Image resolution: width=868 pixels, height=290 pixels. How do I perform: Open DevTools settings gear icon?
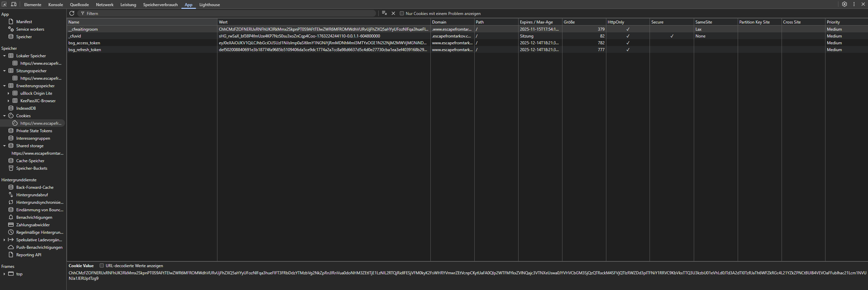(x=845, y=4)
